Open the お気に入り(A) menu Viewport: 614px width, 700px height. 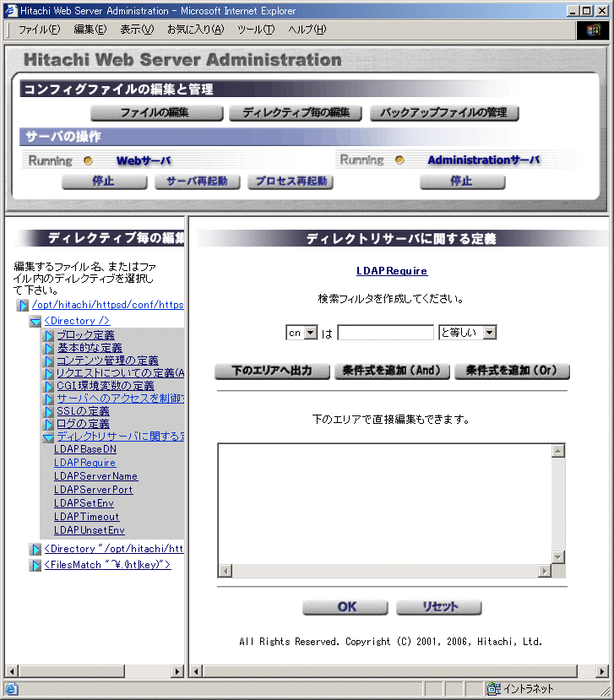pyautogui.click(x=196, y=30)
